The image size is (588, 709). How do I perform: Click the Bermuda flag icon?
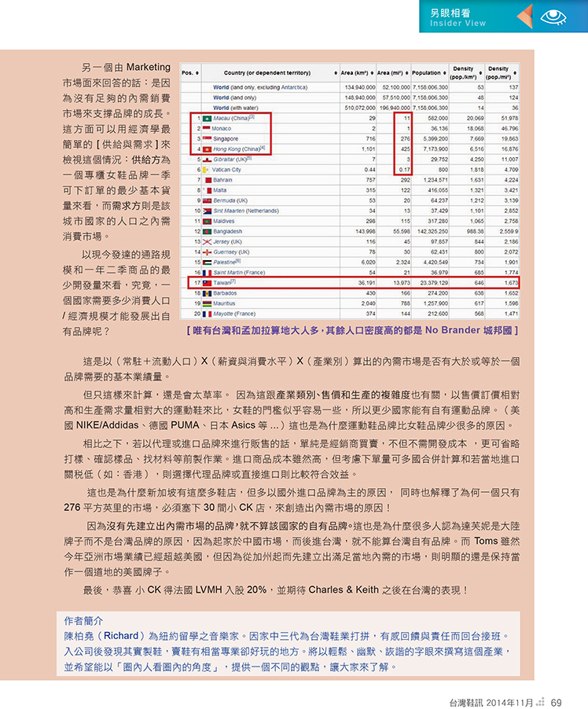208,200
